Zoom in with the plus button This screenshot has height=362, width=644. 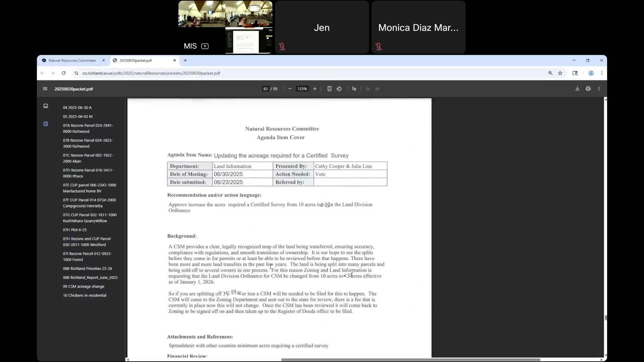[x=315, y=89]
